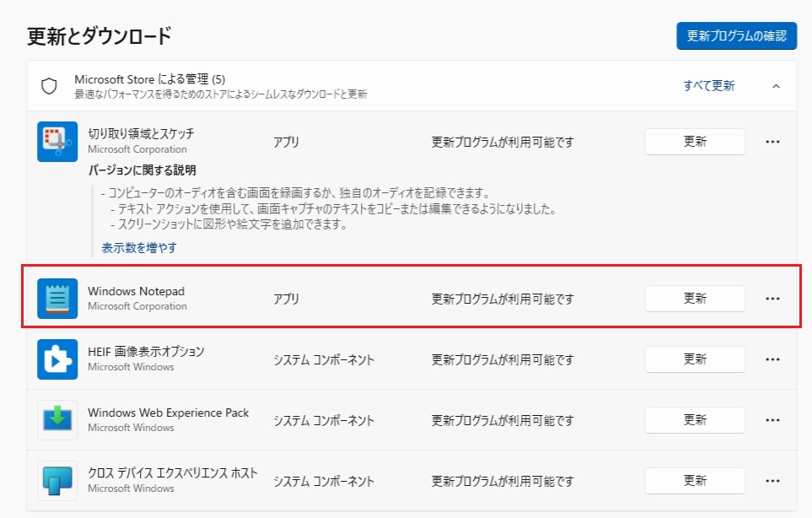Click the スクリーンショットに図形や絵文字を追加できます line
The image size is (812, 518).
click(229, 224)
